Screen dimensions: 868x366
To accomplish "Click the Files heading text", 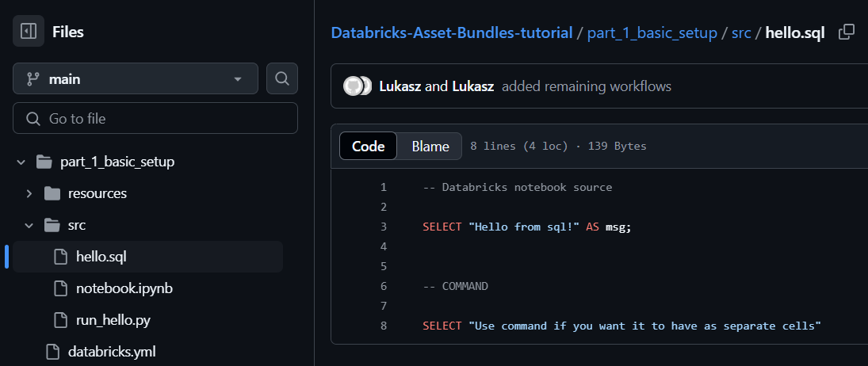I will [x=68, y=32].
